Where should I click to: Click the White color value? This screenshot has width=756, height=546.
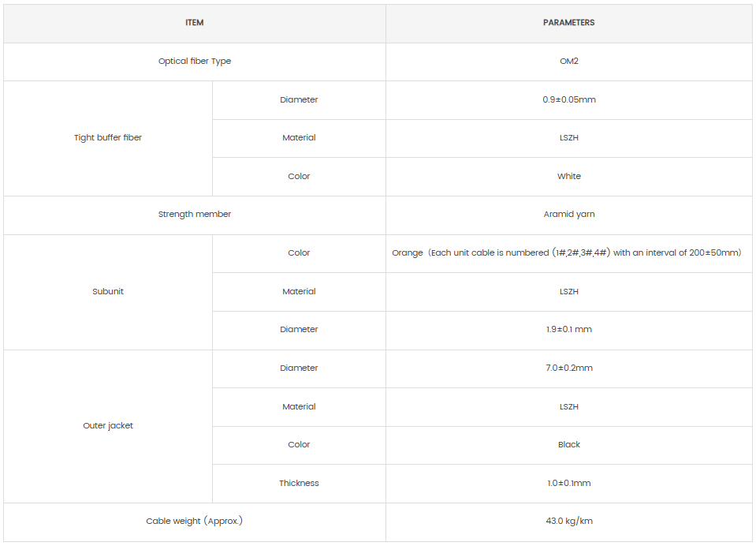[x=568, y=177]
